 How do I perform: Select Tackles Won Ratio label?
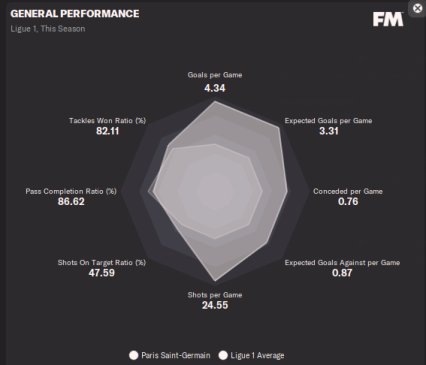pos(107,121)
